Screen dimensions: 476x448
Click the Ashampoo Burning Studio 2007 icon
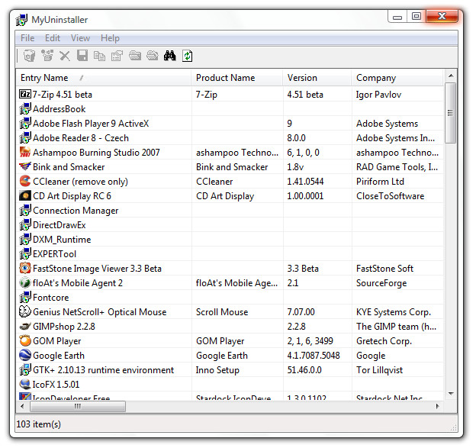click(x=25, y=152)
